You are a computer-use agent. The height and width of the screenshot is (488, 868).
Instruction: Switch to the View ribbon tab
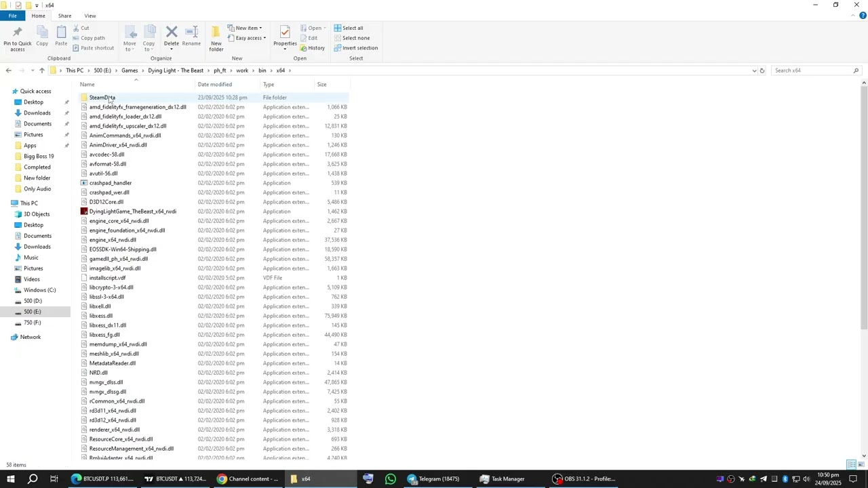point(90,16)
